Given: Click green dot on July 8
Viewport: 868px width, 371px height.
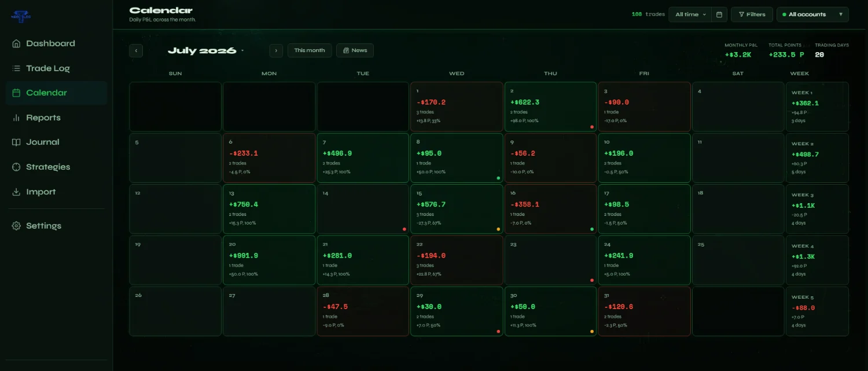Looking at the screenshot, I should coord(498,178).
